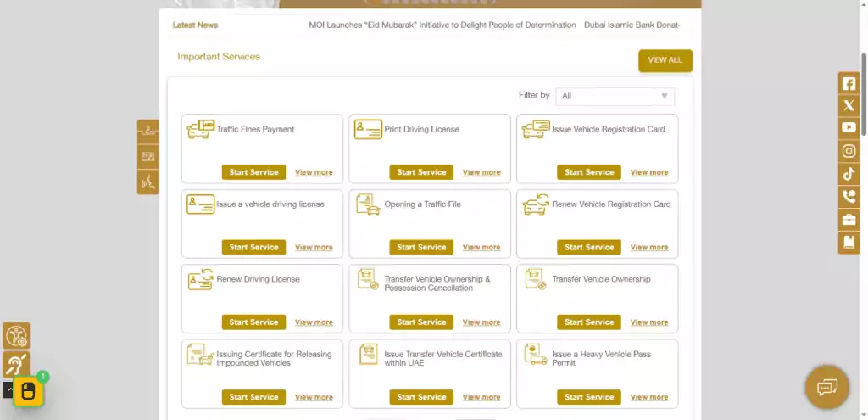View more about Issuing Certificate for Releasing Impounded Vehicles

(x=314, y=397)
